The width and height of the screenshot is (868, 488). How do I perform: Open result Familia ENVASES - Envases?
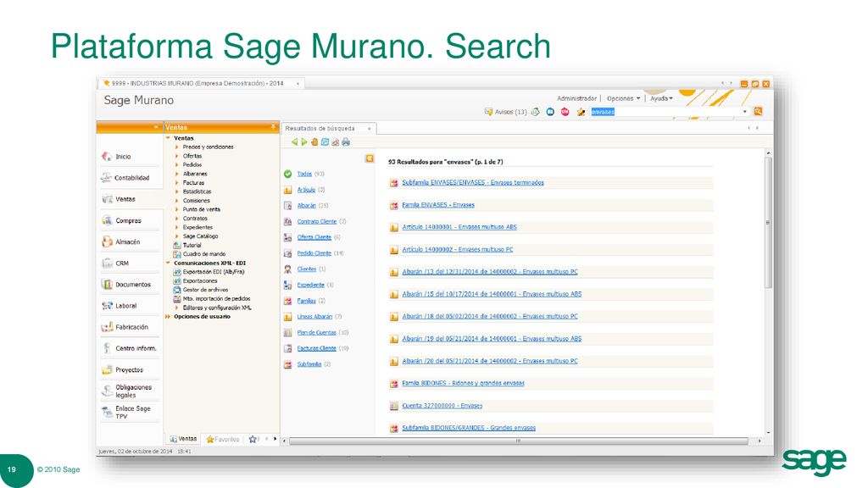click(438, 205)
